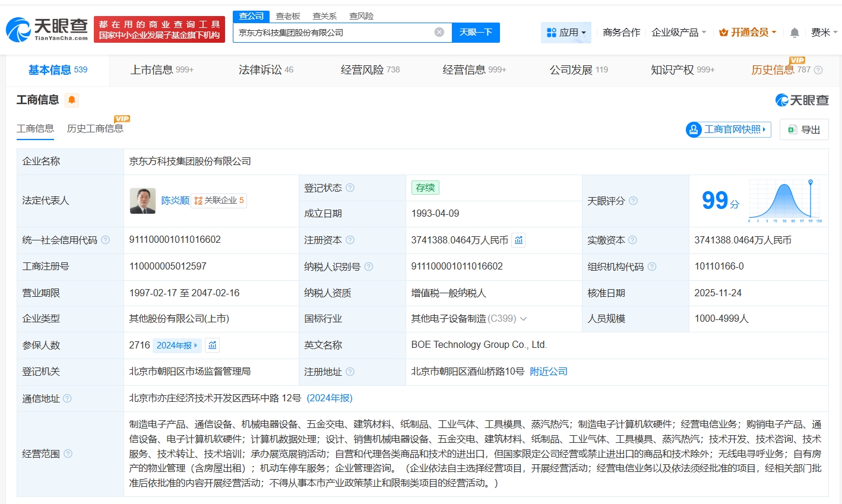
Task: Open the 开通会员 membership dropdown
Action: point(748,33)
